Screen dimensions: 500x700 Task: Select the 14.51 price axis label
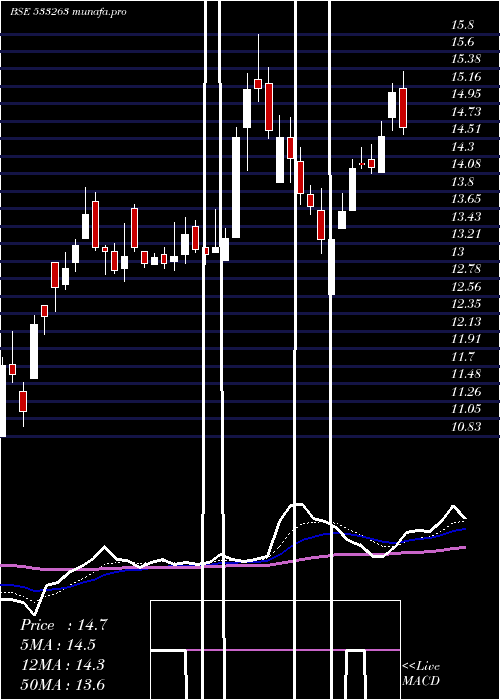coord(466,129)
